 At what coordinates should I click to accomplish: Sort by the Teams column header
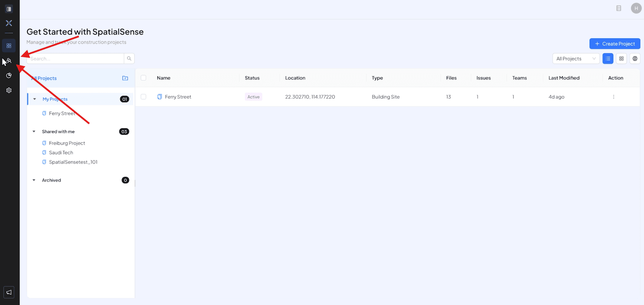pyautogui.click(x=519, y=78)
